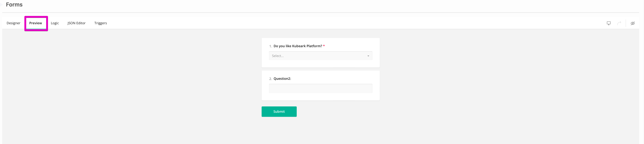
Task: Click the red required asterisk marker
Action: pos(324,46)
